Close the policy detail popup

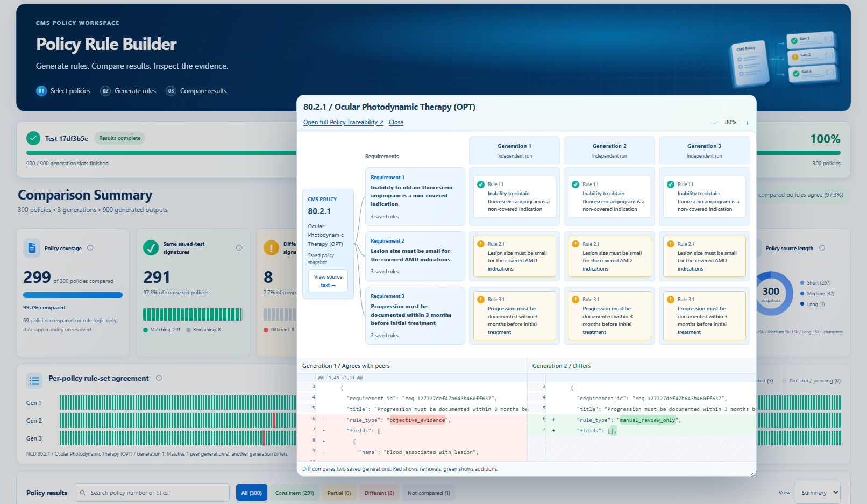[x=396, y=123]
